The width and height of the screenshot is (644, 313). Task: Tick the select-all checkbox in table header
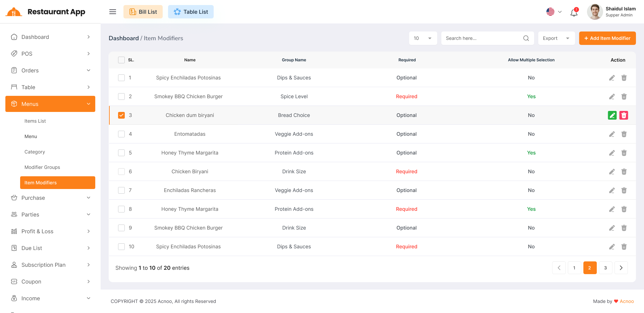[x=121, y=60]
